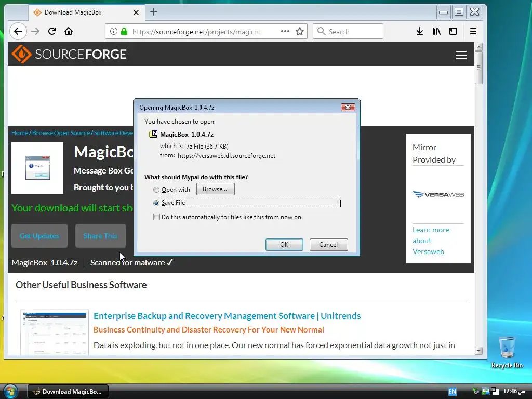Click the network tray icon
The width and height of the screenshot is (532, 399).
point(486,391)
